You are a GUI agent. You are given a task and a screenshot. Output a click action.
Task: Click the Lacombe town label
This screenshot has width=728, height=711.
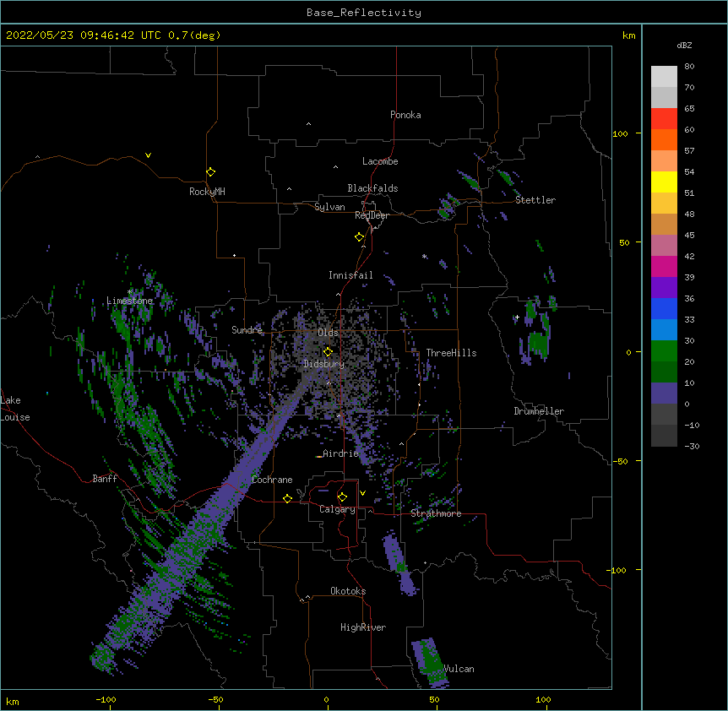tap(380, 161)
